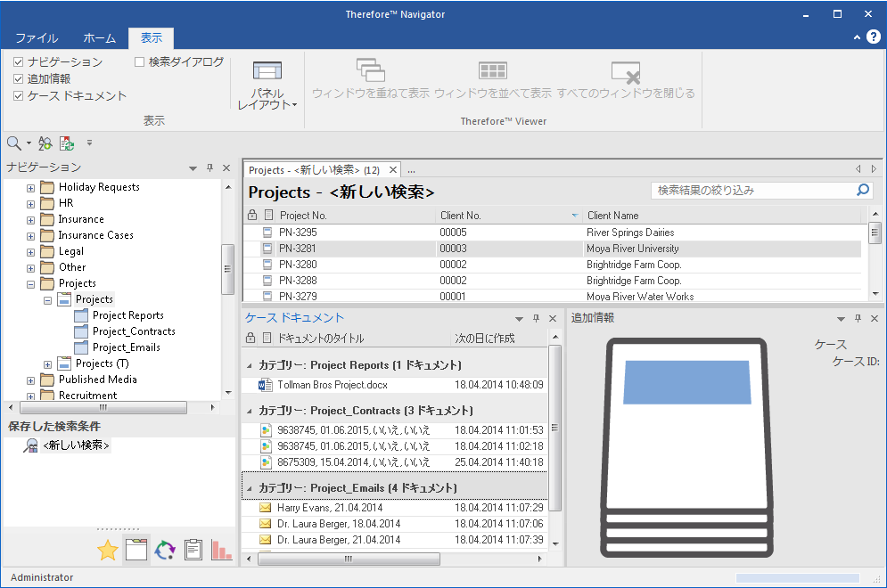The image size is (887, 588).
Task: Open the workflow circular arrows icon
Action: pyautogui.click(x=165, y=550)
